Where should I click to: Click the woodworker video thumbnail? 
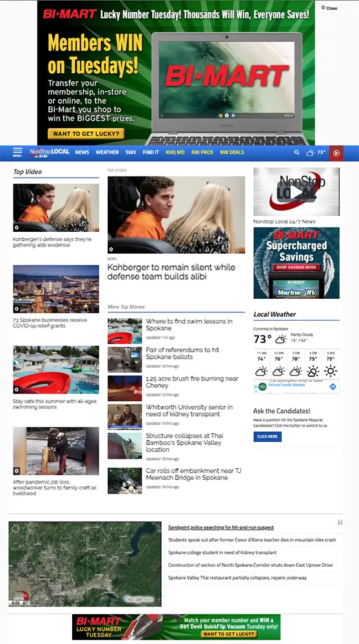[x=56, y=451]
